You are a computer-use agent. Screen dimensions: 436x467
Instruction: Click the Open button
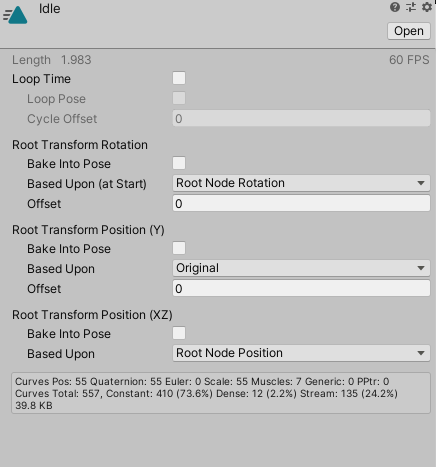409,31
